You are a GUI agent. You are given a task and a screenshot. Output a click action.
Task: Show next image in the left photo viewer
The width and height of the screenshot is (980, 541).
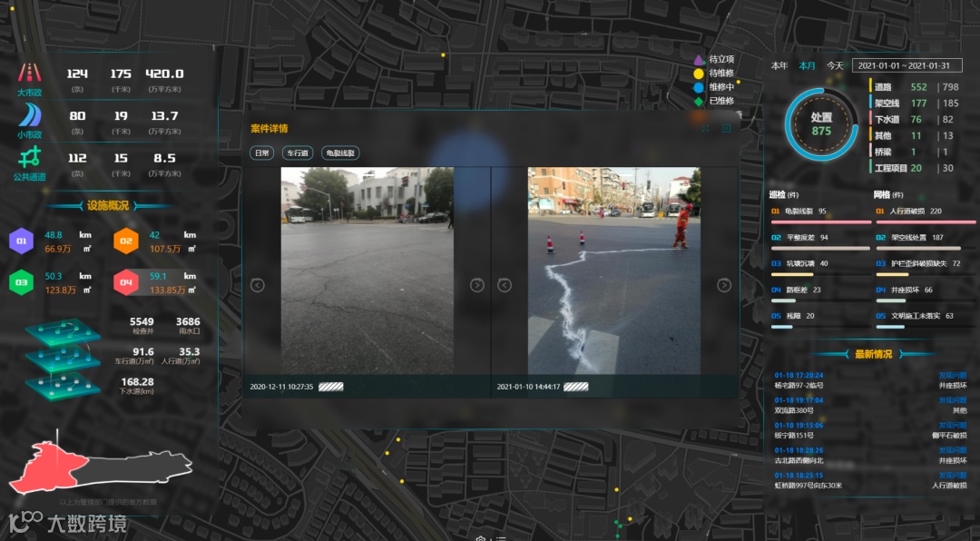click(477, 285)
